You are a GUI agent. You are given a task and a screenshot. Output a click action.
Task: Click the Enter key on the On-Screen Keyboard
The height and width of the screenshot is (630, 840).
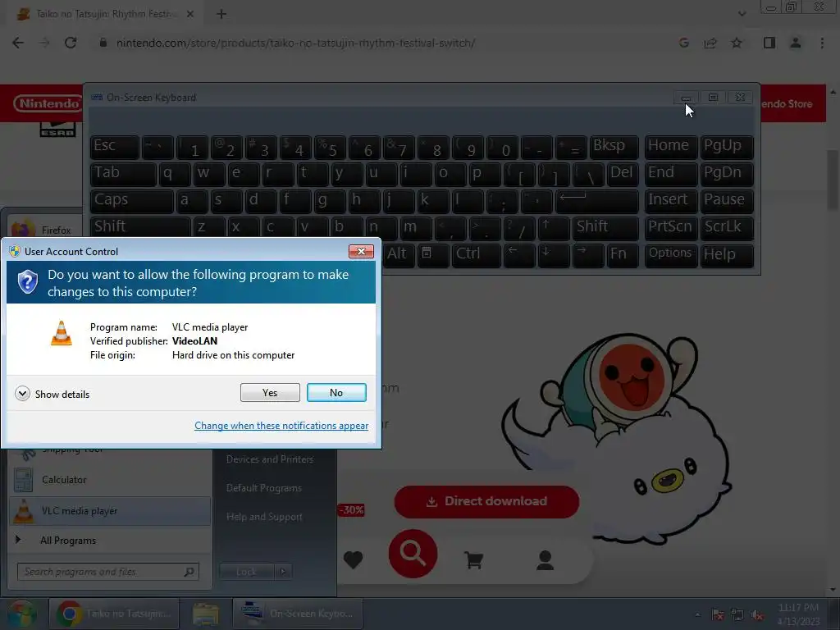[596, 201]
